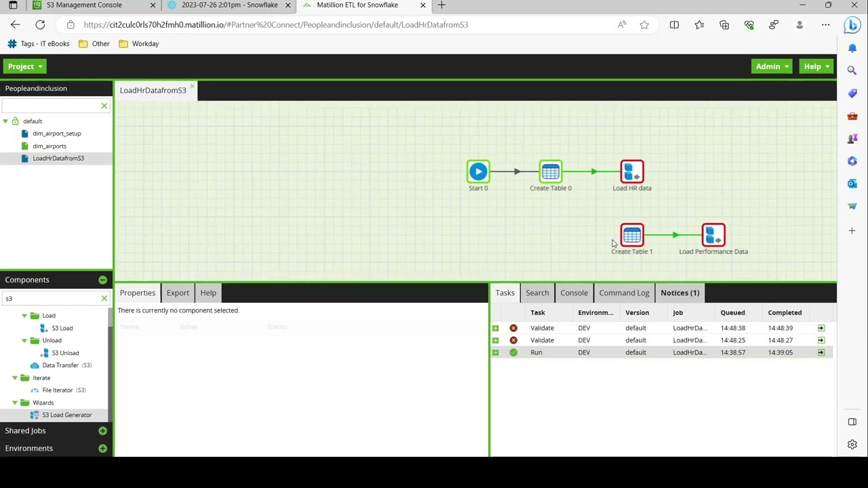Viewport: 868px width, 488px height.
Task: Click the project tree search box
Action: (50, 106)
